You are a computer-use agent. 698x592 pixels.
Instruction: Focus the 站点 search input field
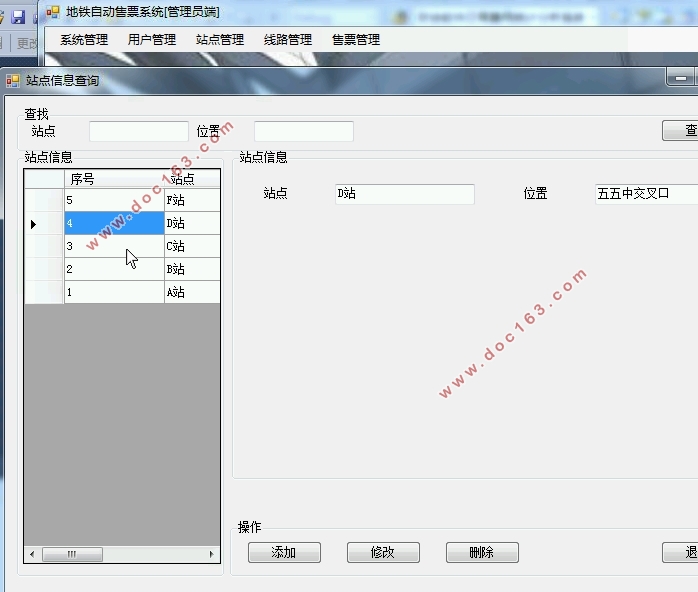pyautogui.click(x=139, y=131)
